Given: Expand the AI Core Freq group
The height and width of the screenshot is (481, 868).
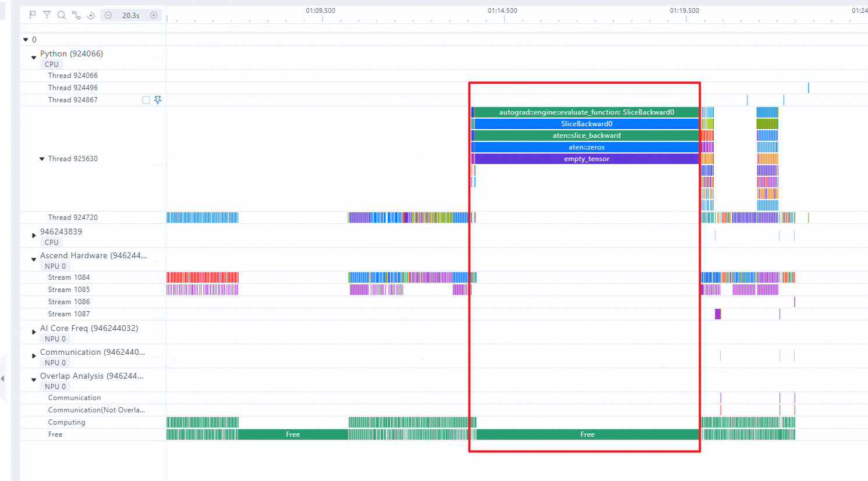Looking at the screenshot, I should pos(34,332).
